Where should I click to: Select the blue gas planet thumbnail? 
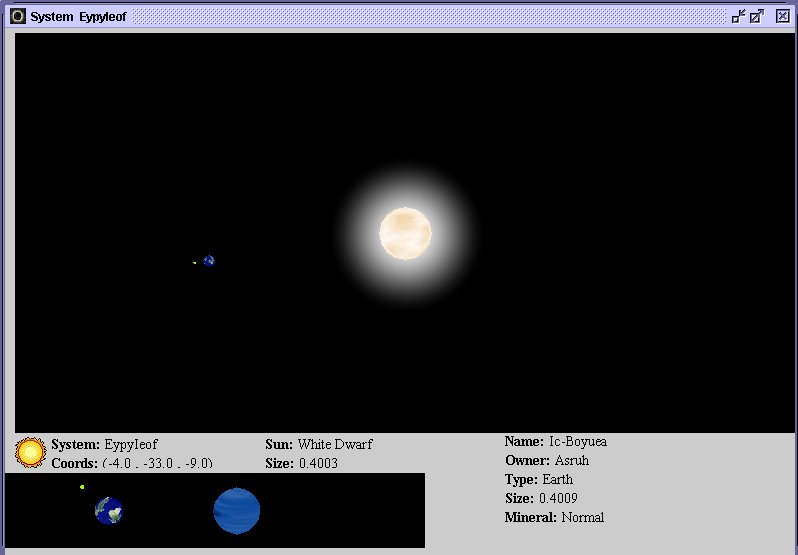[x=237, y=511]
